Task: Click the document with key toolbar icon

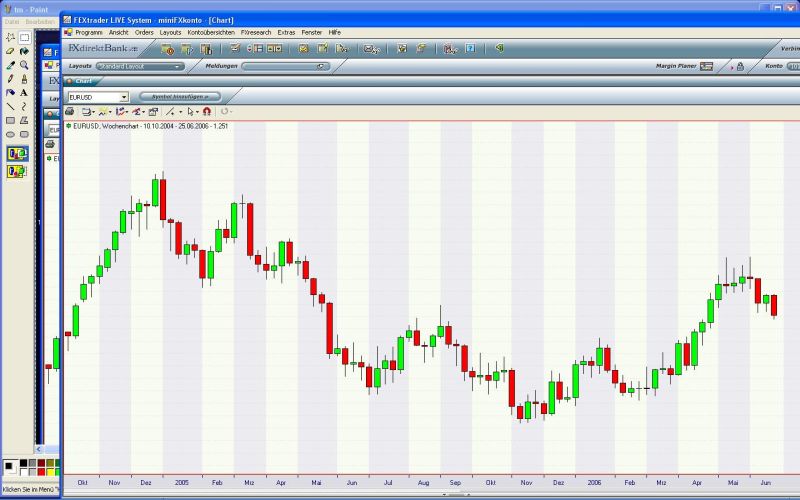Action: click(342, 48)
